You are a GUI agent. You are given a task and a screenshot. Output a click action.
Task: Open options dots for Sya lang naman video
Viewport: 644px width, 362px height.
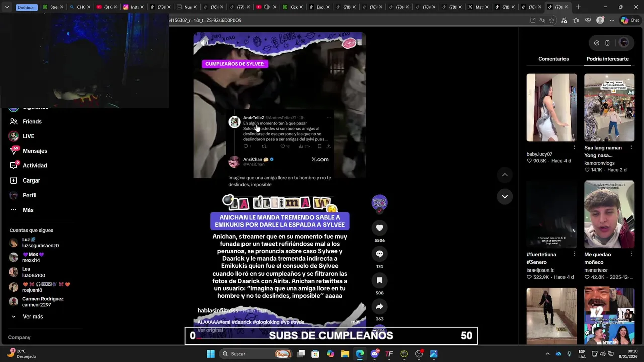(632, 147)
